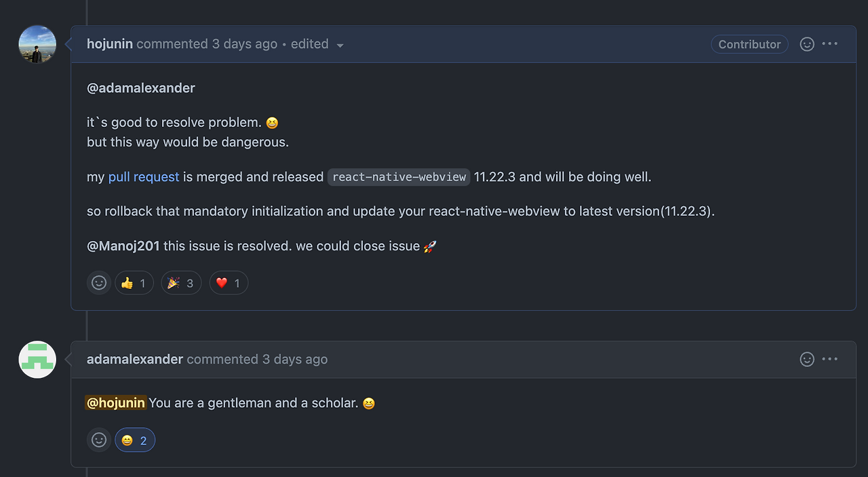Image resolution: width=868 pixels, height=477 pixels.
Task: Click the Contributor badge label
Action: point(749,44)
